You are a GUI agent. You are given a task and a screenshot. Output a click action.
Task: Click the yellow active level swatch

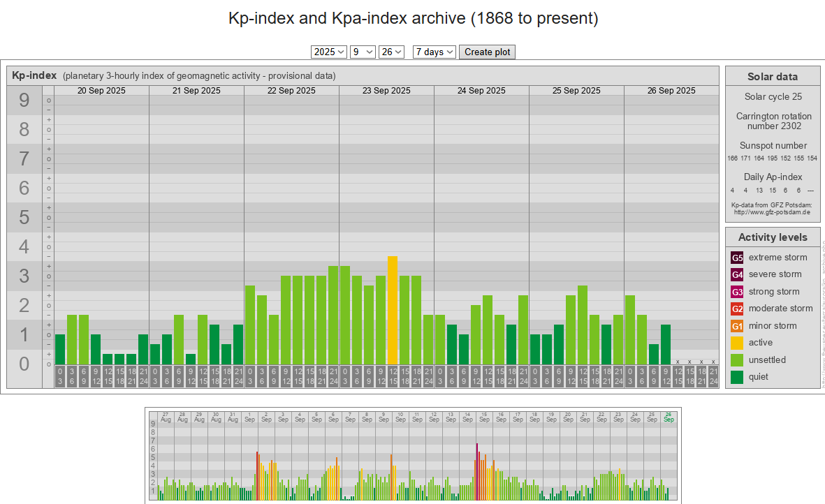pos(737,343)
